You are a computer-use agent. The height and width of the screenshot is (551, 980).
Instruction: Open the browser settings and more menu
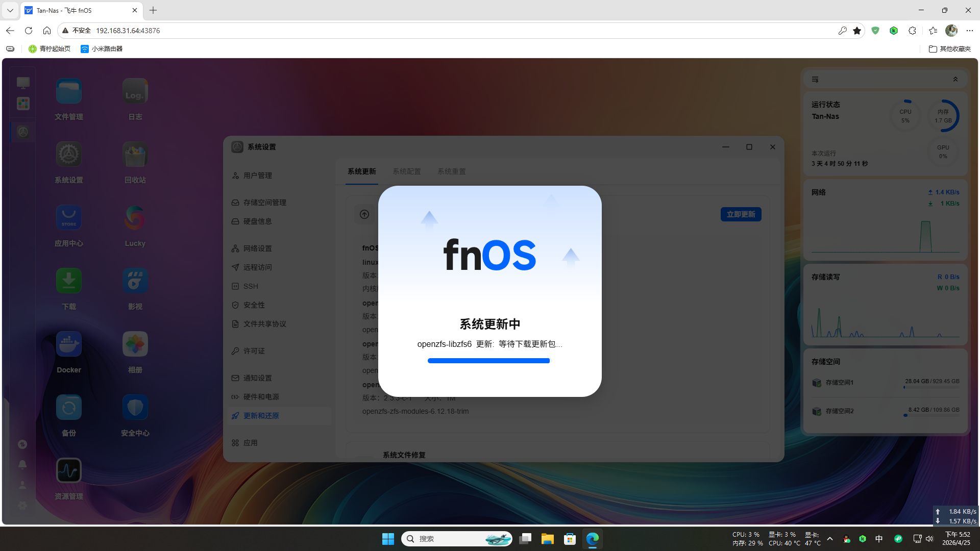pos(970,31)
